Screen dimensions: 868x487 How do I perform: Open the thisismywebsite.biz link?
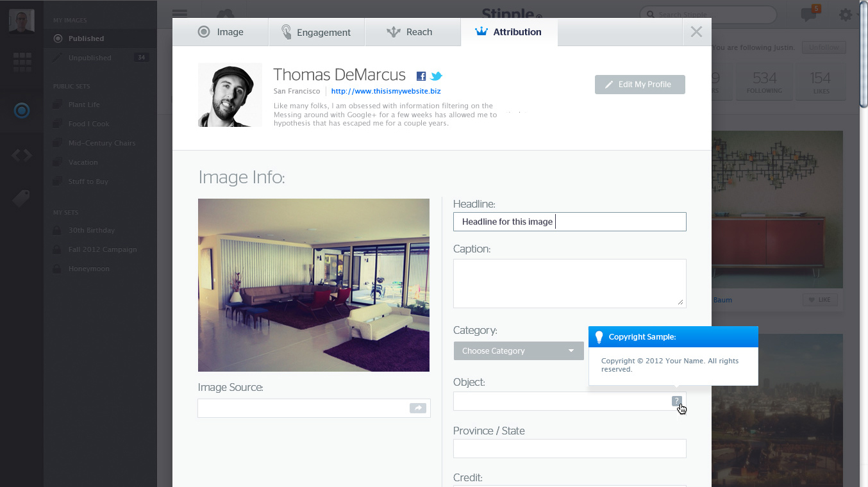[x=385, y=92]
